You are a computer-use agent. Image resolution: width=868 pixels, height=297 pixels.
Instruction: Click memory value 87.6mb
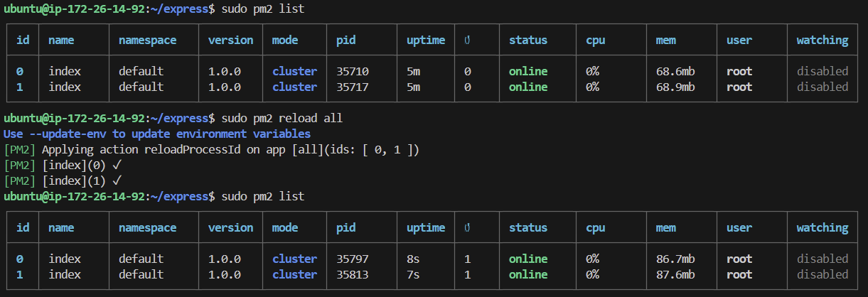(676, 274)
